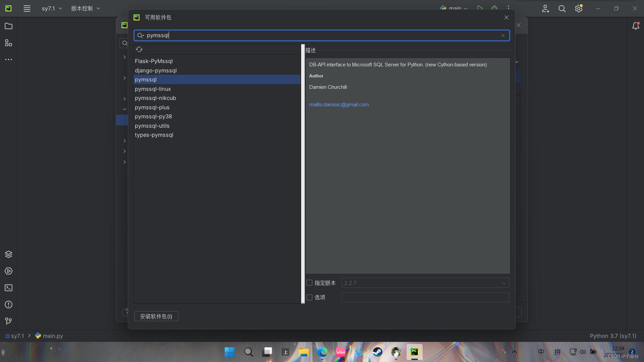Click the package search input field
The height and width of the screenshot is (362, 644).
tap(322, 36)
